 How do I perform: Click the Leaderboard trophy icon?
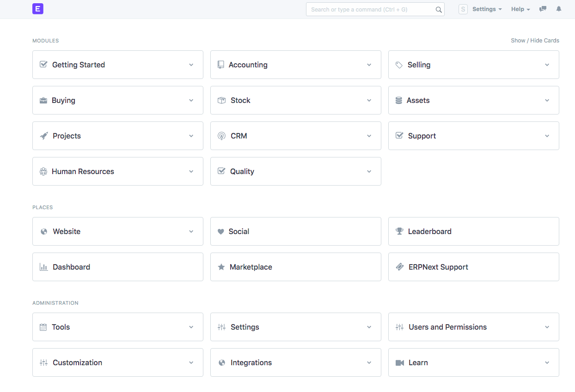399,231
